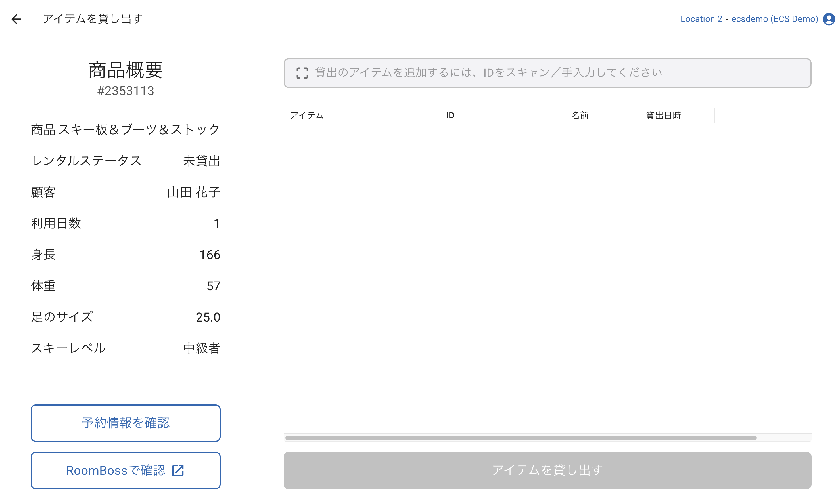
Task: Open the user account avatar icon
Action: pyautogui.click(x=829, y=19)
